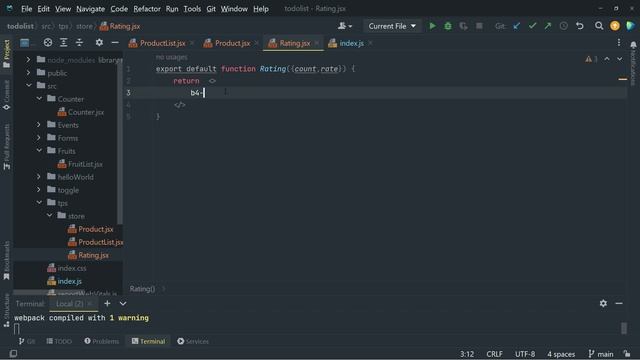Run with coverage icon in toolbar

(x=463, y=26)
